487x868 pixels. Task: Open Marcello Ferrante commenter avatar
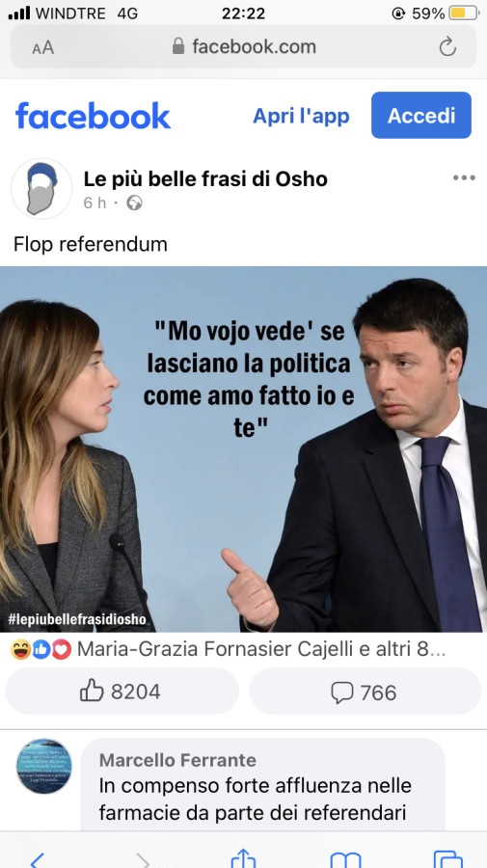click(43, 766)
